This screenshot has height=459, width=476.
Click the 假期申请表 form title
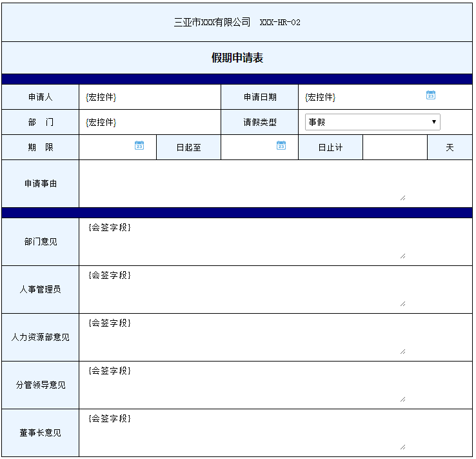(237, 58)
